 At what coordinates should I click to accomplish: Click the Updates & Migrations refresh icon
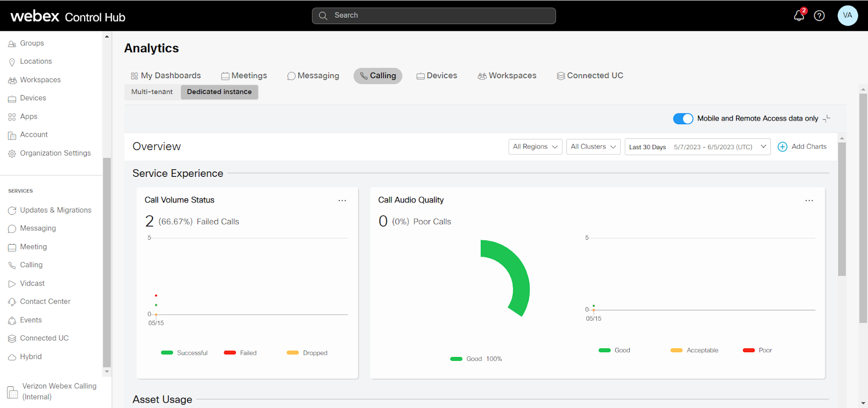tap(12, 211)
